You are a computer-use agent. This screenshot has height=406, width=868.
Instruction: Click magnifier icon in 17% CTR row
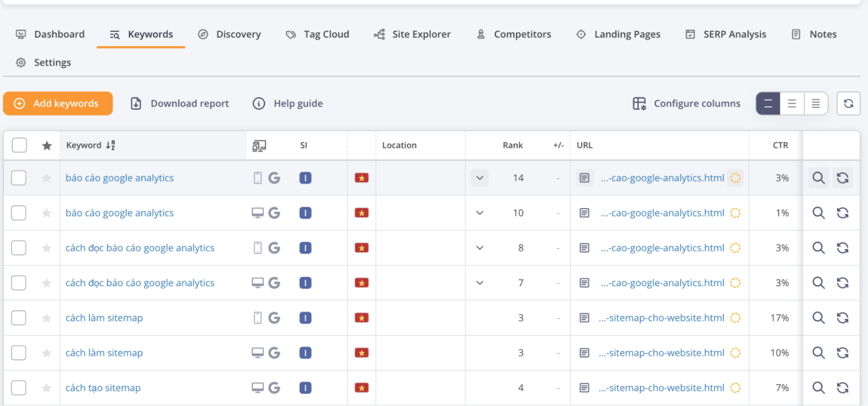tap(818, 318)
